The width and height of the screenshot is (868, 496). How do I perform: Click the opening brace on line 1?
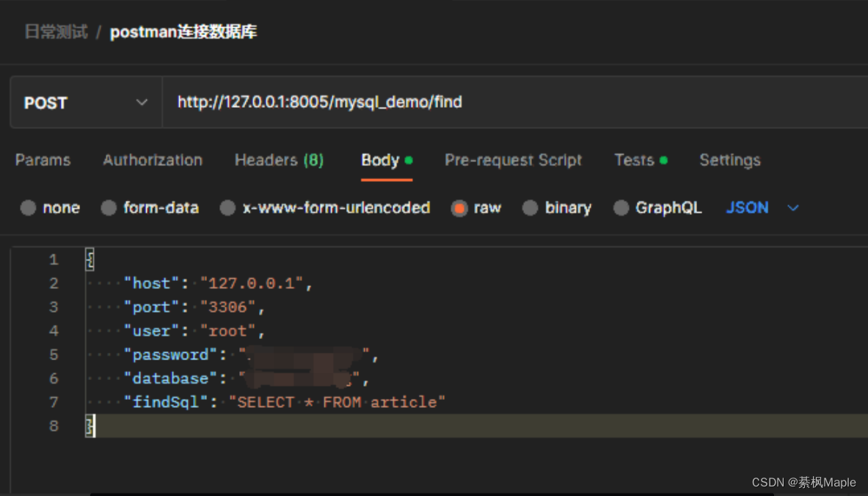[90, 259]
